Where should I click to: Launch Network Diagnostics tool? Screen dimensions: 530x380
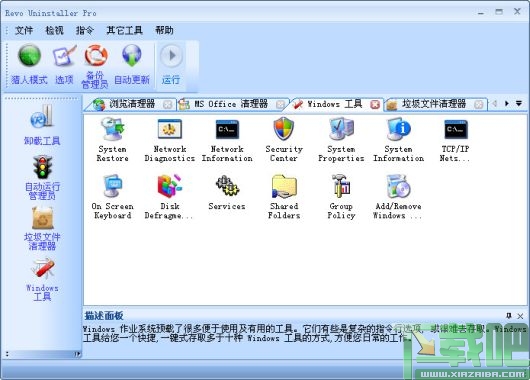170,140
